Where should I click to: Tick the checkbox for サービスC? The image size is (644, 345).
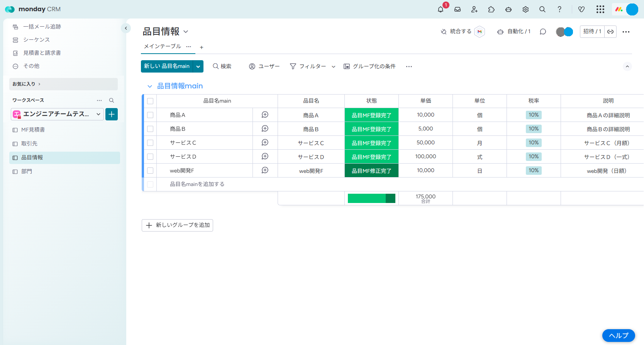150,143
